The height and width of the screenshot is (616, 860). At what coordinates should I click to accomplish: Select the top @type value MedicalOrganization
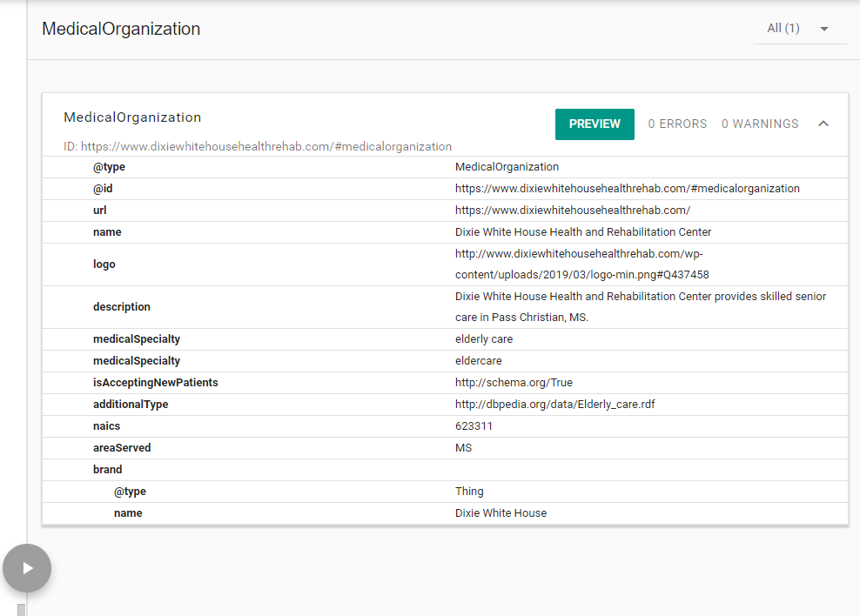coord(507,167)
